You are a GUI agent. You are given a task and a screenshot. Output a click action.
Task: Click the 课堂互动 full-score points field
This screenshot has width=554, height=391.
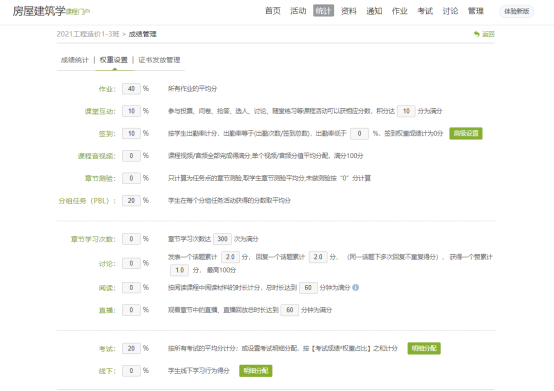[x=406, y=111]
